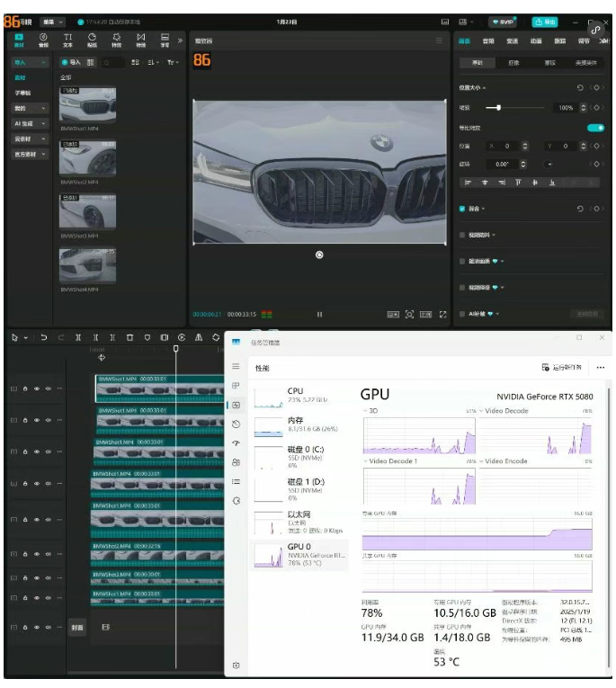The height and width of the screenshot is (688, 616).
Task: Open Task Manager App history page
Action: pyautogui.click(x=236, y=424)
